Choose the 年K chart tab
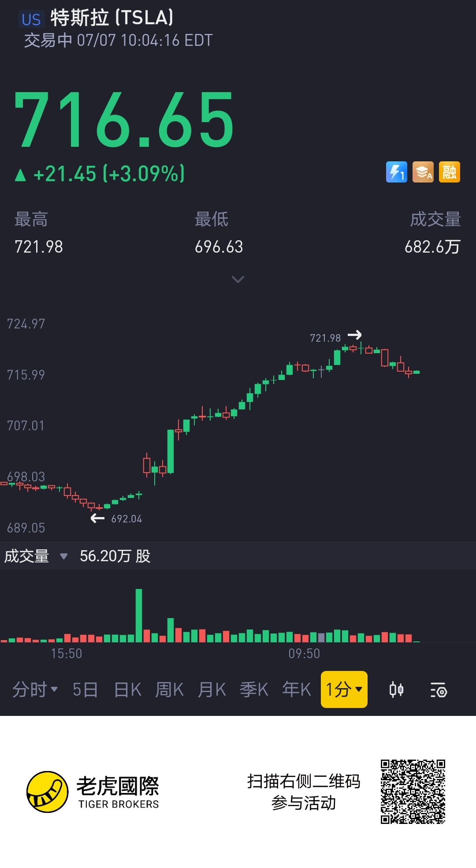 point(296,689)
